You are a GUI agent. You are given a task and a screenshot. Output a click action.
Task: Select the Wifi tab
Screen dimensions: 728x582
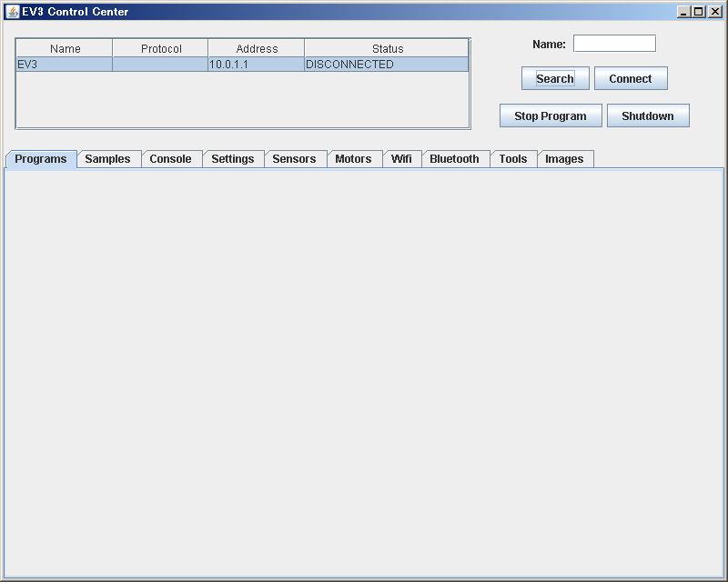point(402,159)
